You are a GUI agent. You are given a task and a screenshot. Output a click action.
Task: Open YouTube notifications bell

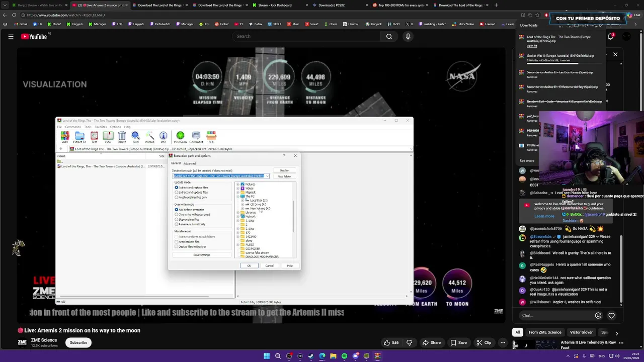tap(610, 36)
